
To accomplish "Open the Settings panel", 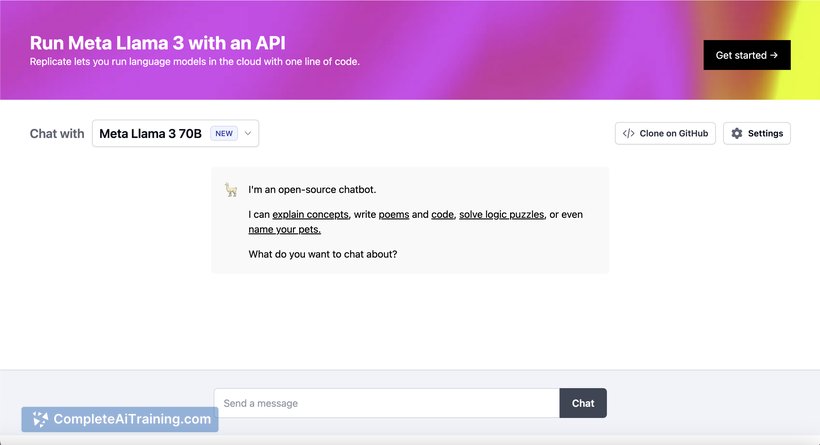I will click(x=757, y=133).
